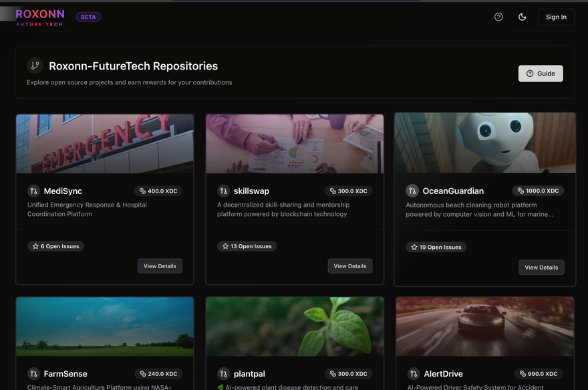Click the repositories branch icon in header
588x390 pixels.
click(35, 66)
